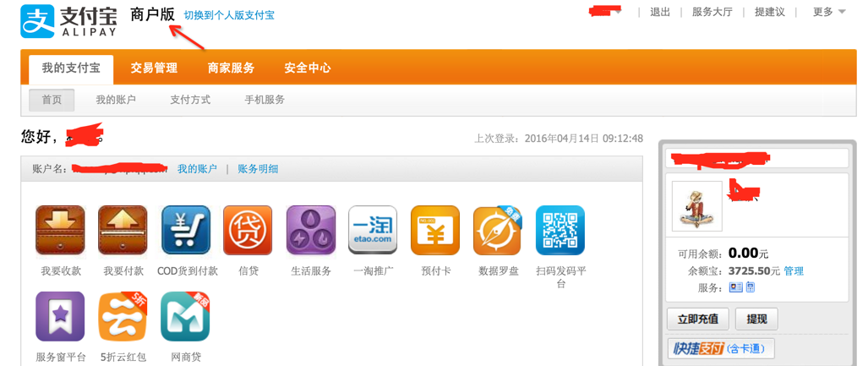Open 预付卡 prepaid card icon

click(x=435, y=230)
